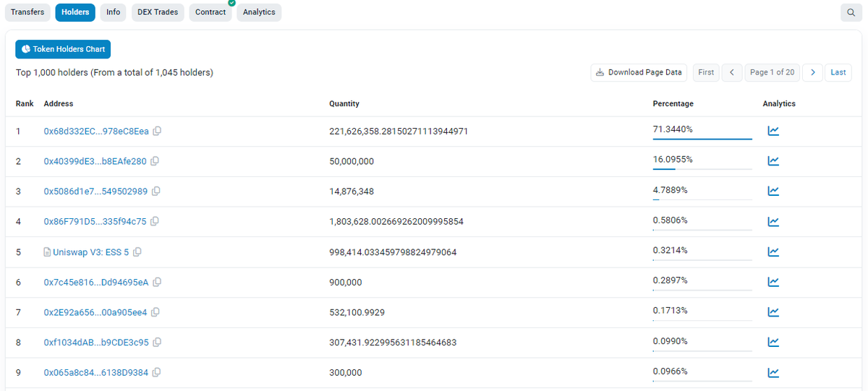Copy the Uniswap V3: ESS 5 address
Screen dimensions: 868x391
pos(137,252)
